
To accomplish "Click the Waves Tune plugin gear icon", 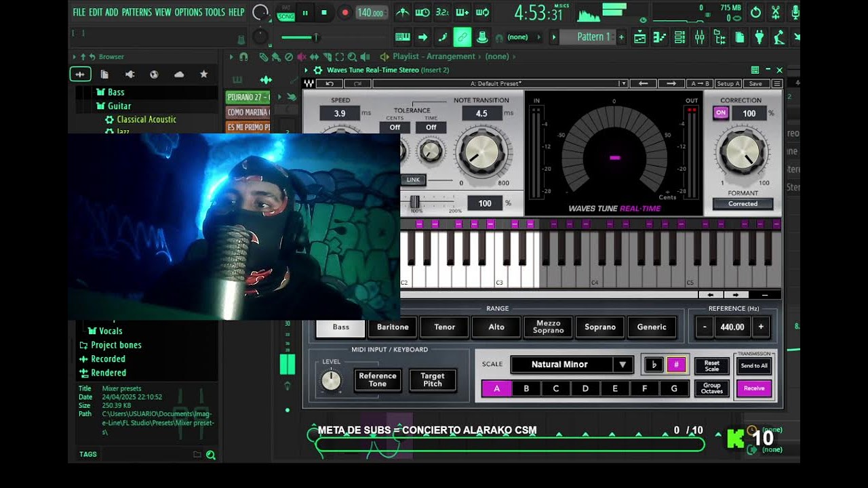I will 318,70.
